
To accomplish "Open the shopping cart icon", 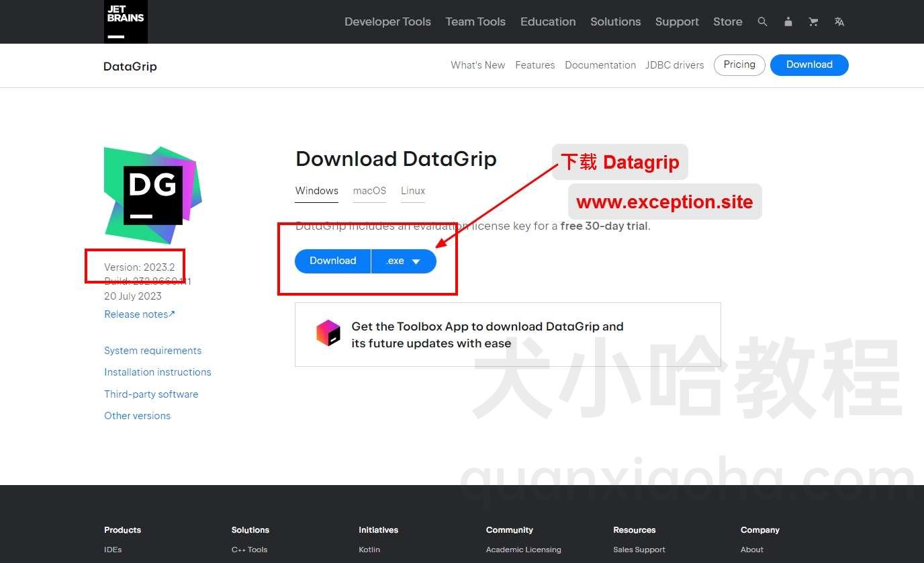I will 813,21.
